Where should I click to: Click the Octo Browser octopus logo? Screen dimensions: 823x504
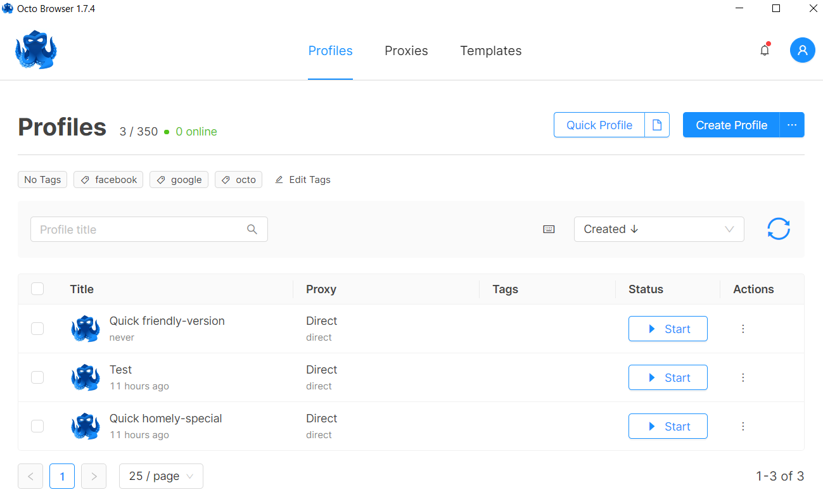[x=36, y=51]
